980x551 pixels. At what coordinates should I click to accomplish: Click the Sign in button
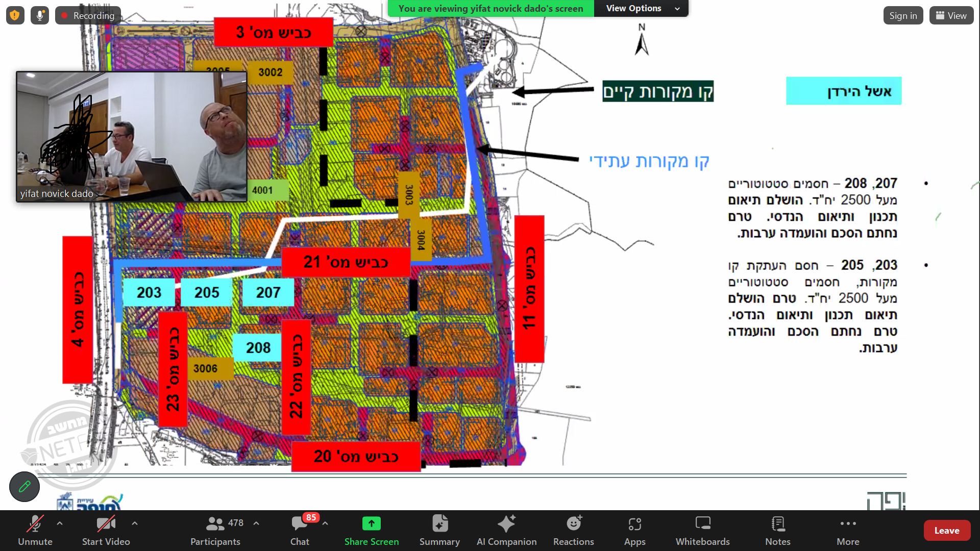(x=903, y=15)
